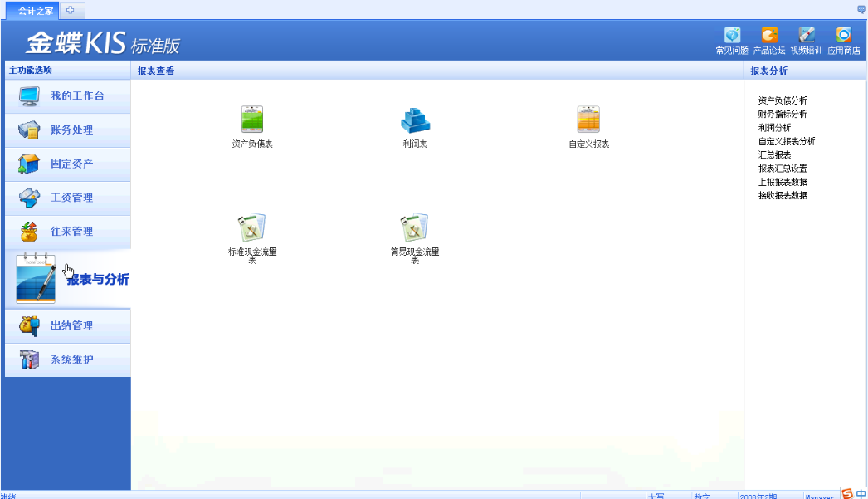Viewport: 868px width, 499px height.
Task: Select 工资管理 menu label
Action: 71,197
